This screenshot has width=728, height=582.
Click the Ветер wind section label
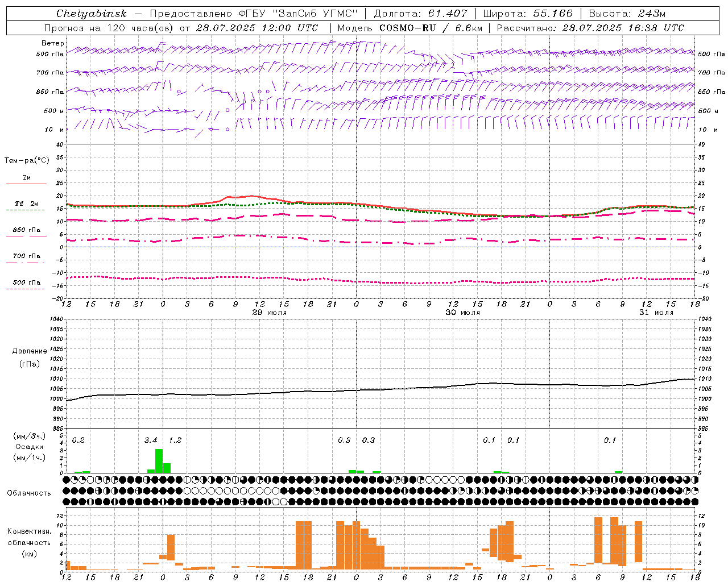click(53, 43)
